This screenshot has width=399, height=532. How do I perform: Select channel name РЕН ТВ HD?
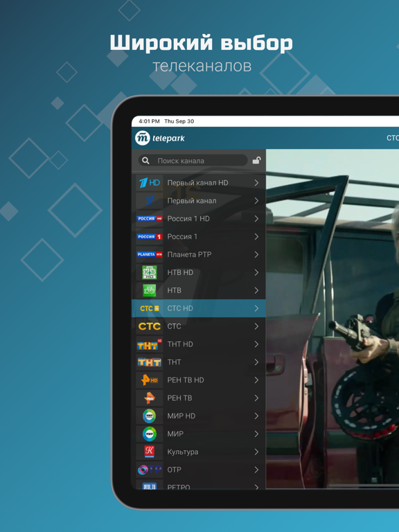tap(186, 380)
